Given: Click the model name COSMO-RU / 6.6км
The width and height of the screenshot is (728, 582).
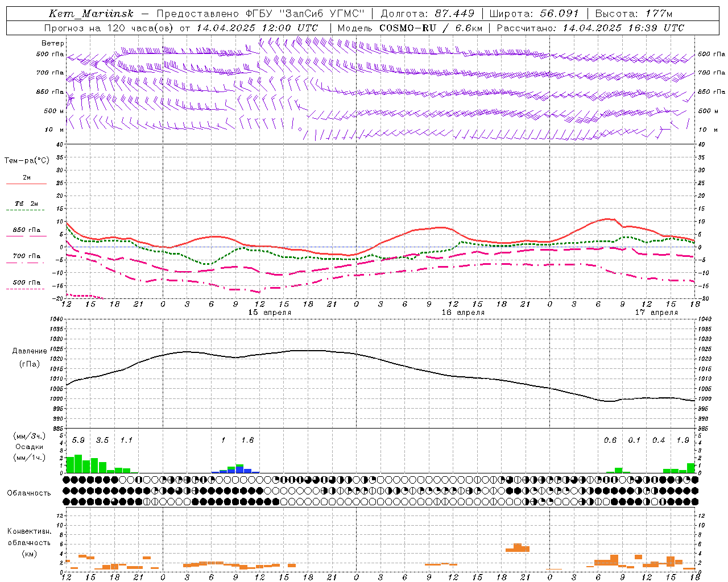Looking at the screenshot, I should coord(431,28).
